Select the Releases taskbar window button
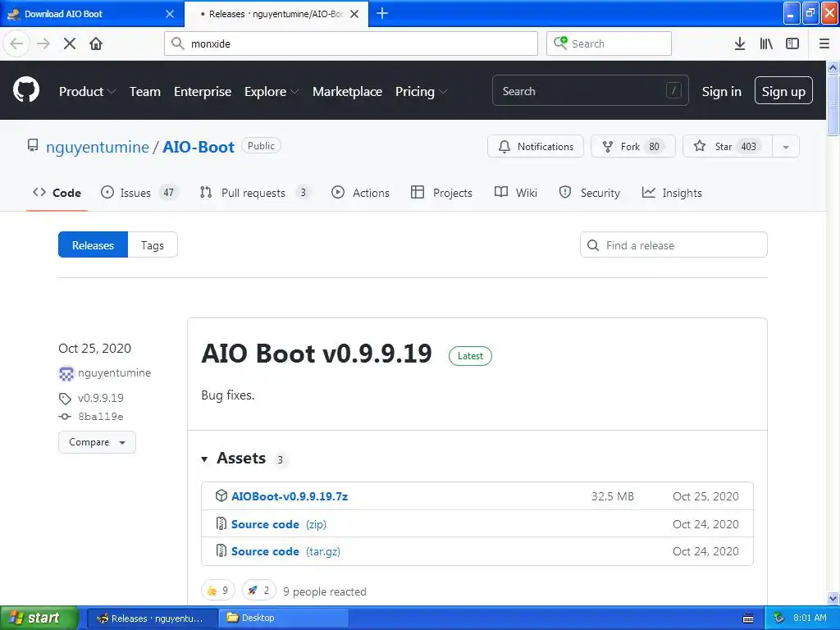The image size is (840, 630). point(152,619)
